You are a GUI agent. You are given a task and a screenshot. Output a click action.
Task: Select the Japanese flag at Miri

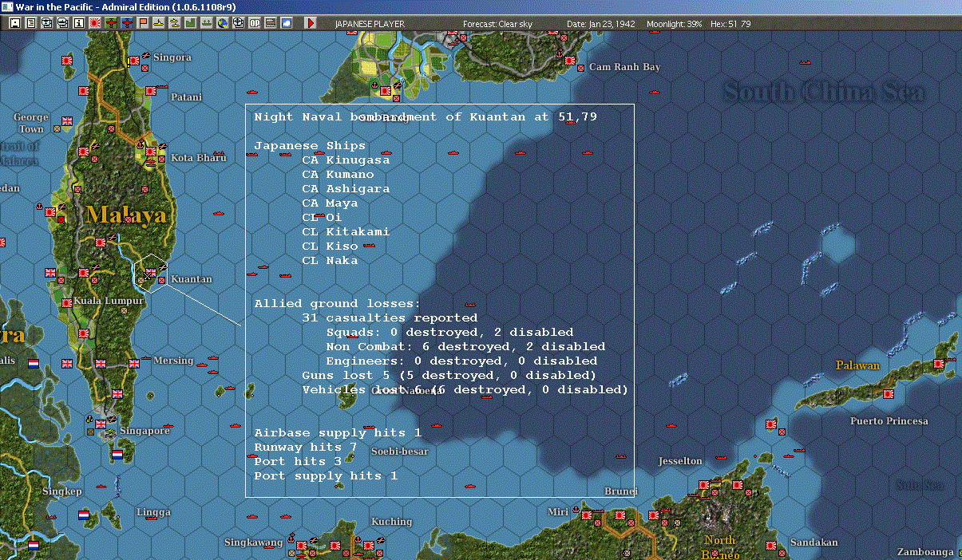(588, 515)
